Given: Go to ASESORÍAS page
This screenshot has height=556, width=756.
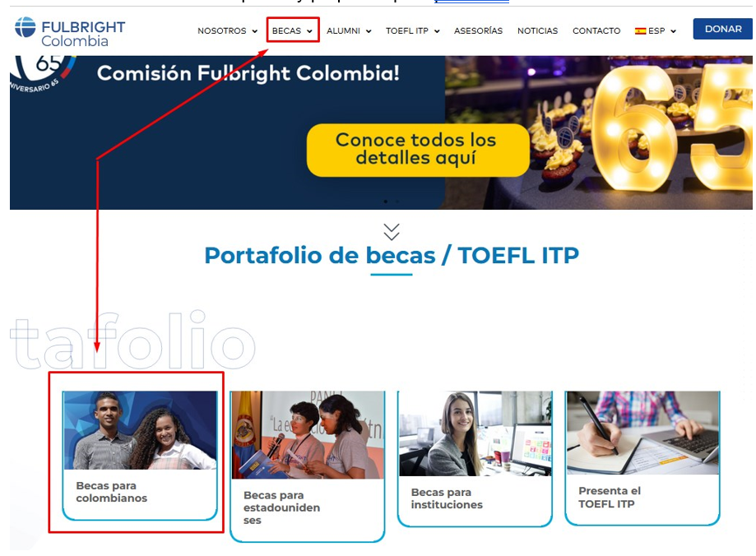Looking at the screenshot, I should pos(478,31).
